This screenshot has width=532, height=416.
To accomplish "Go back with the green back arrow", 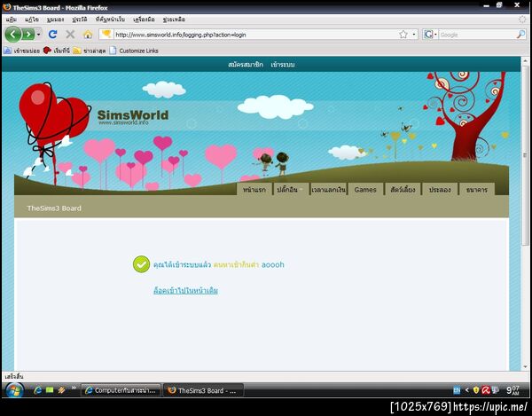I will pyautogui.click(x=13, y=35).
